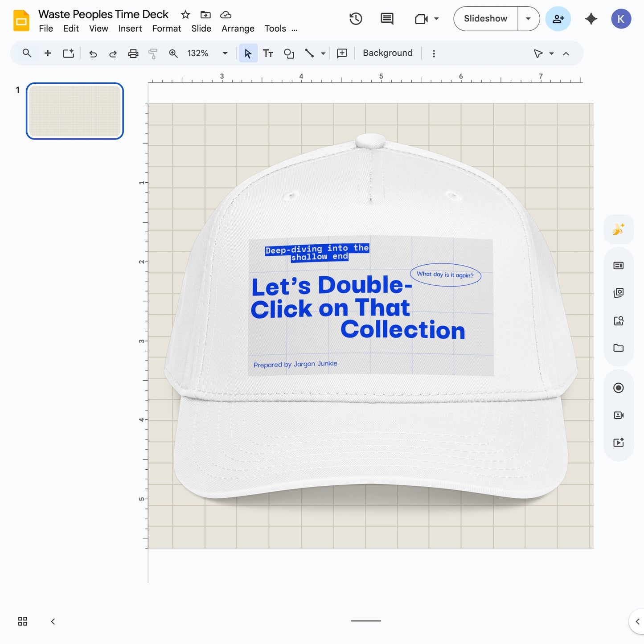Open the Gemini sparkle assistant
Screen dimensions: 644x644
point(591,19)
